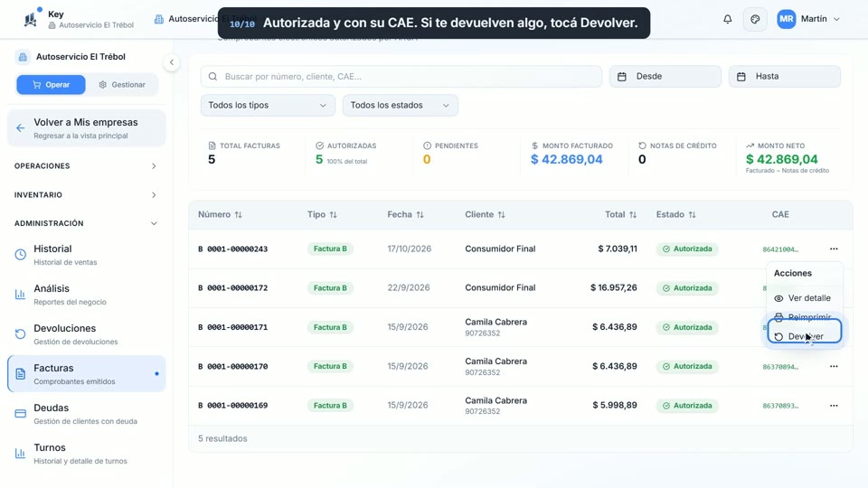Sort table by Tipo column
868x488 pixels.
tap(322, 215)
